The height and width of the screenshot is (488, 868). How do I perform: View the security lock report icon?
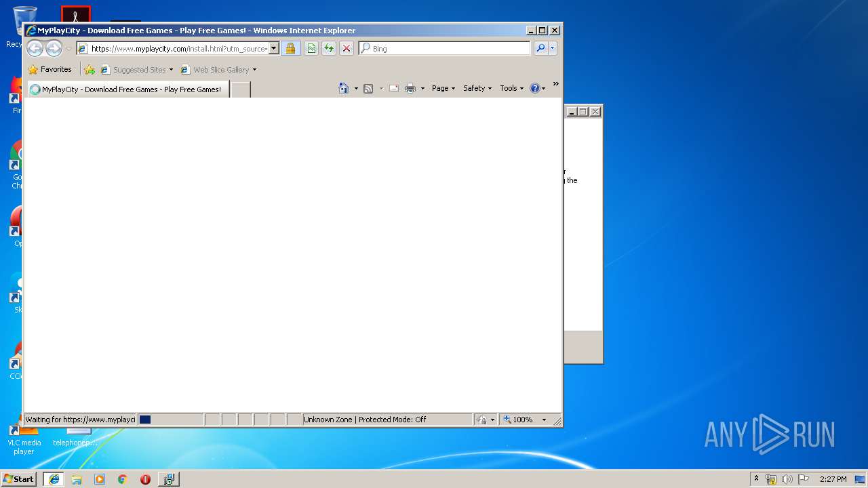[290, 49]
